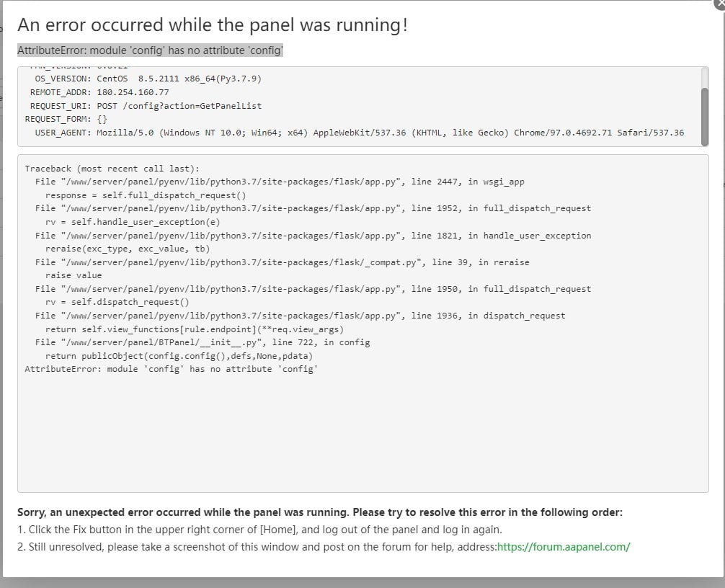Close the panel error dialog
Viewport: 725px width, 588px height.
(x=720, y=4)
